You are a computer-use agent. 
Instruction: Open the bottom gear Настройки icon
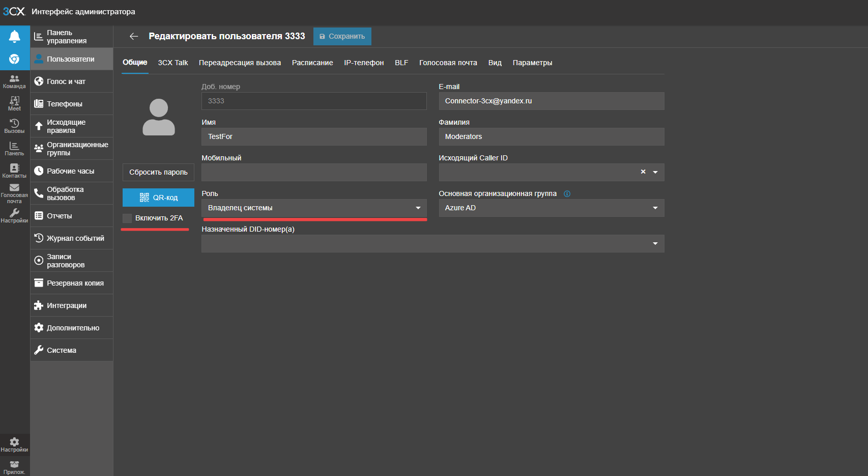(x=14, y=445)
